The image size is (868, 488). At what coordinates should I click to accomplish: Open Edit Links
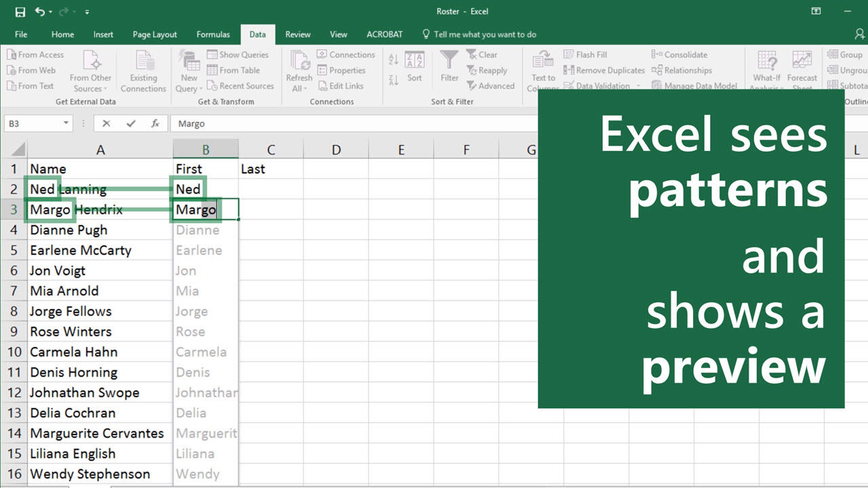[342, 85]
